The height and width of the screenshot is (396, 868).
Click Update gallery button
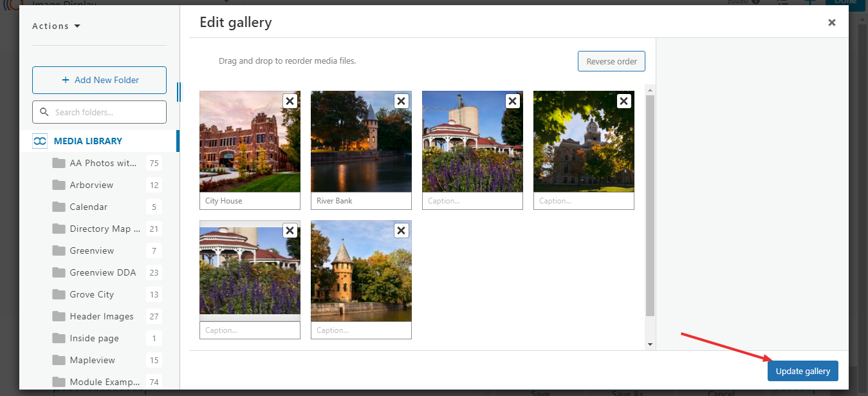coord(803,371)
